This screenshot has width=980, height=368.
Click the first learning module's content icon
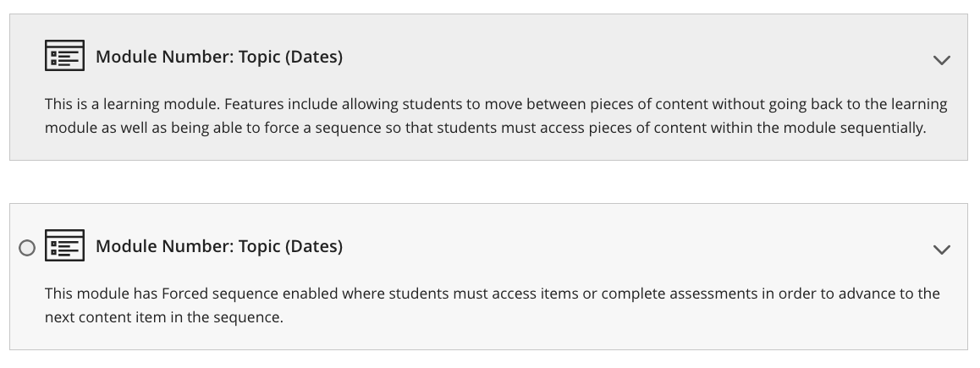point(64,56)
